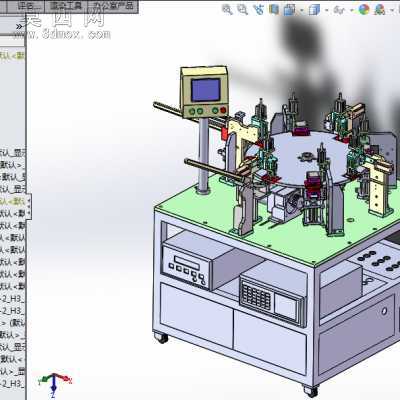Image resolution: width=400 pixels, height=400 pixels.
Task: Expand the Apply Scene dropdown arrow
Action: [392, 10]
